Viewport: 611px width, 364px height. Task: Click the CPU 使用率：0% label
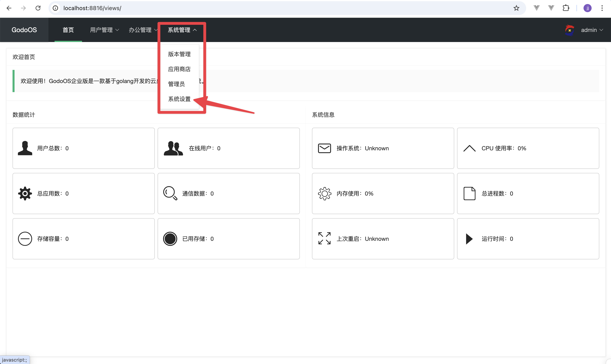(x=504, y=148)
